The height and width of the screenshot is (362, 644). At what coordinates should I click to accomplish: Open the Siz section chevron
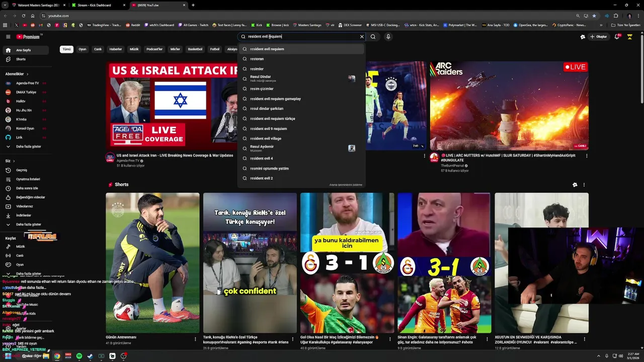(14, 161)
